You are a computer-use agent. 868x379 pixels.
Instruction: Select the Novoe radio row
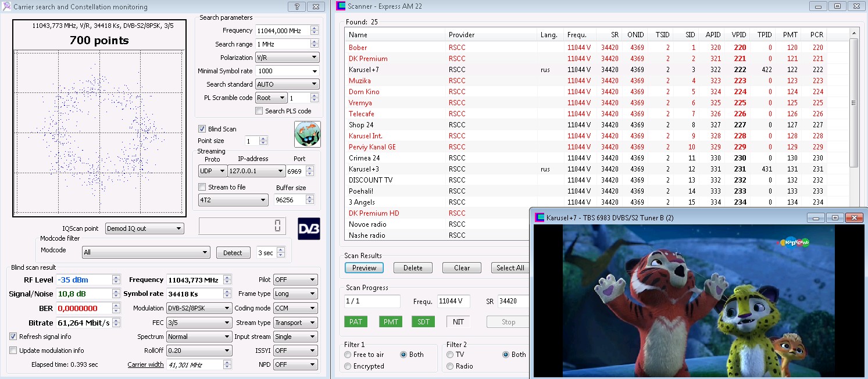(x=437, y=224)
